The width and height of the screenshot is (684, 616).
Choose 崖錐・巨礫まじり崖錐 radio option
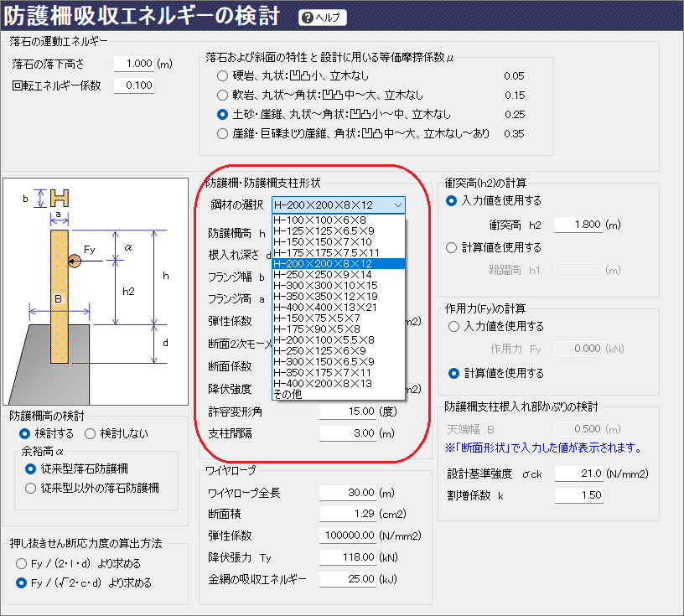pos(223,133)
